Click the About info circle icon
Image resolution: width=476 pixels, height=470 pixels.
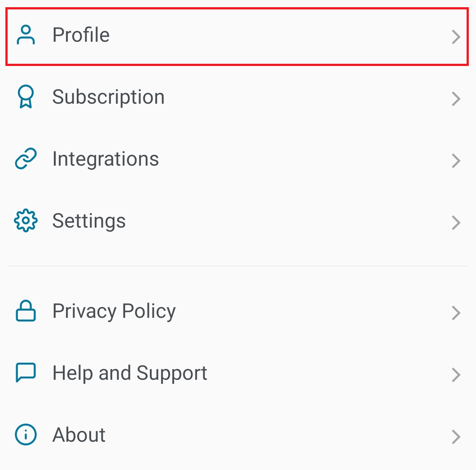[x=26, y=435]
